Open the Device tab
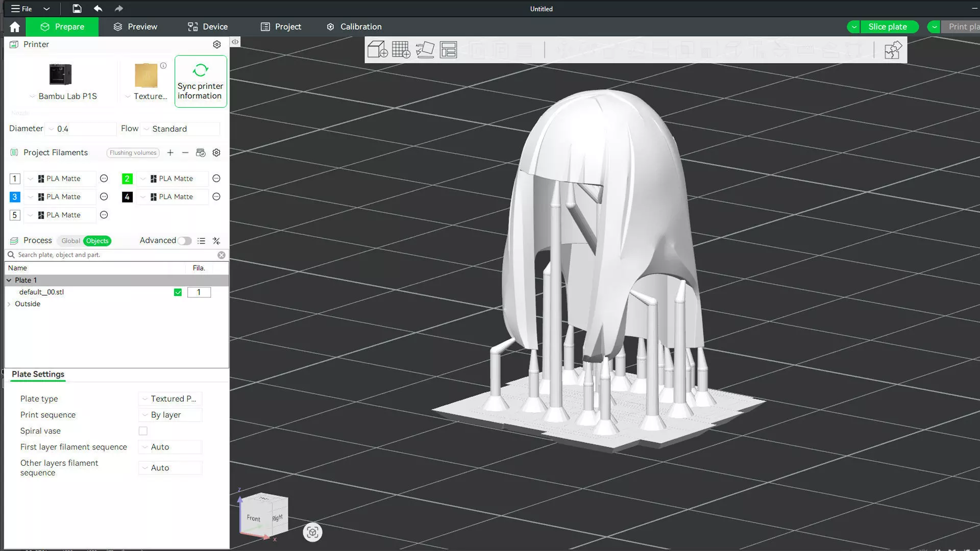 coord(207,27)
